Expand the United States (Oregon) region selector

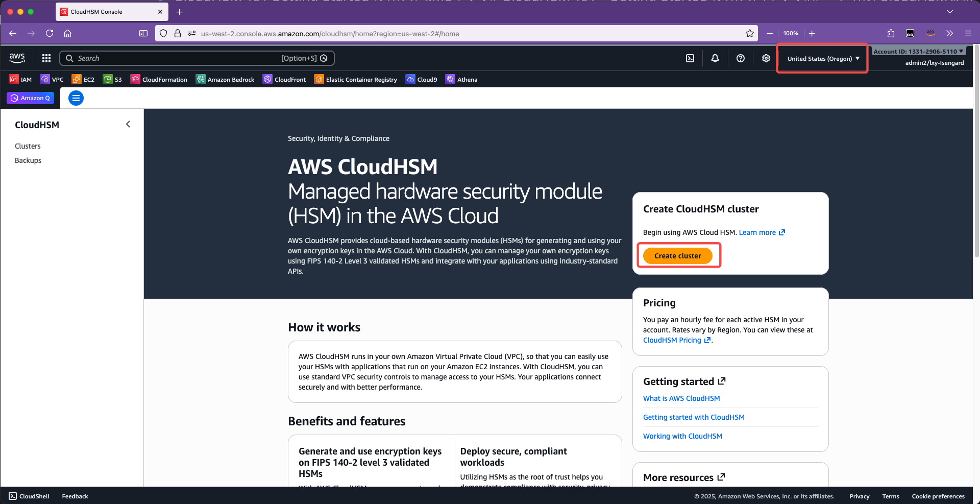click(823, 59)
